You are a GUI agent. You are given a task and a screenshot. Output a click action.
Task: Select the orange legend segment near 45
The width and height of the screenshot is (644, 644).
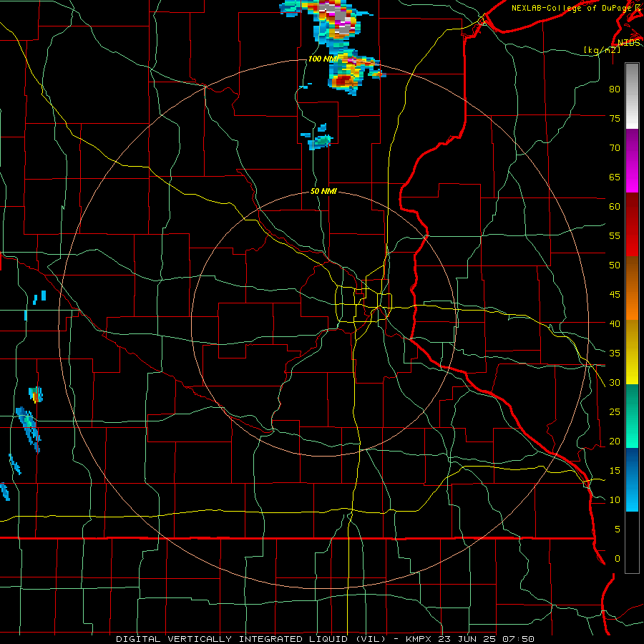[632, 305]
